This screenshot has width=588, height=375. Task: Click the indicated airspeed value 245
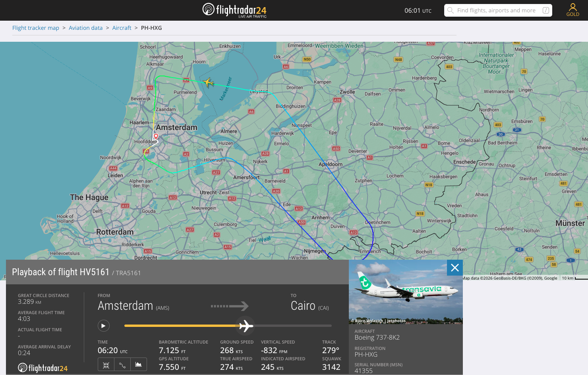point(268,367)
